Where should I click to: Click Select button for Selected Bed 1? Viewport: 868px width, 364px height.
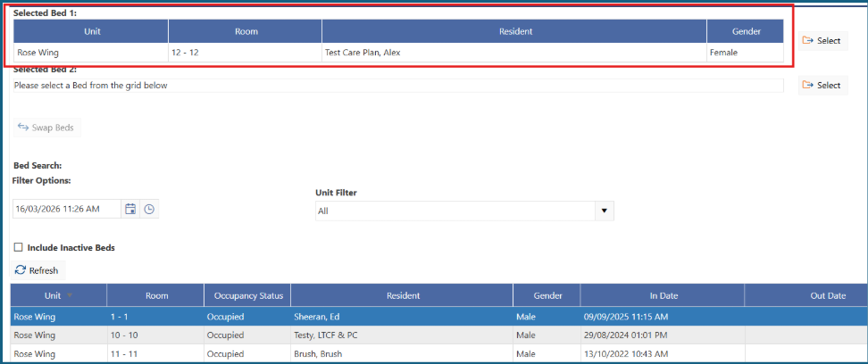822,40
